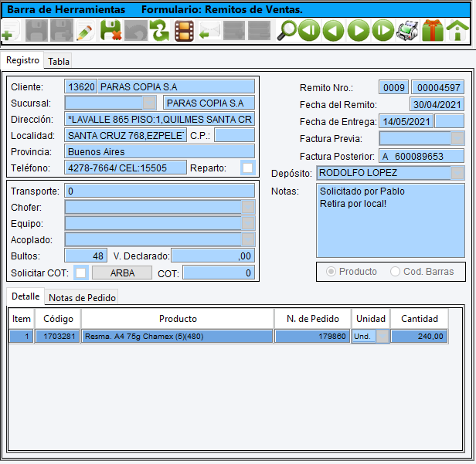Expand the Depósito dropdown arrow
Screen dimensions: 476x464
click(457, 173)
